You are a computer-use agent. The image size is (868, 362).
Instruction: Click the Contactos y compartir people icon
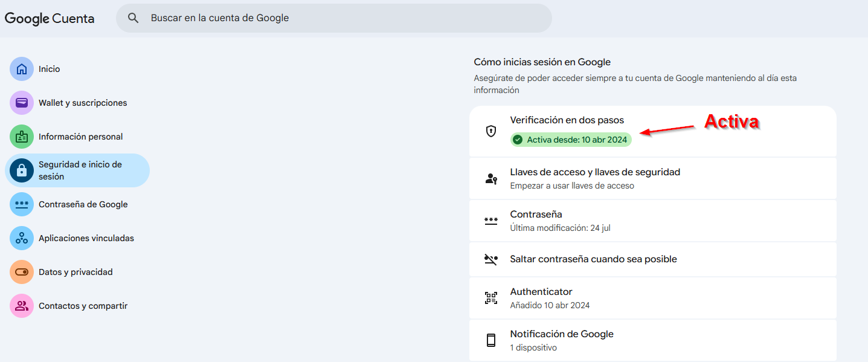pos(22,306)
